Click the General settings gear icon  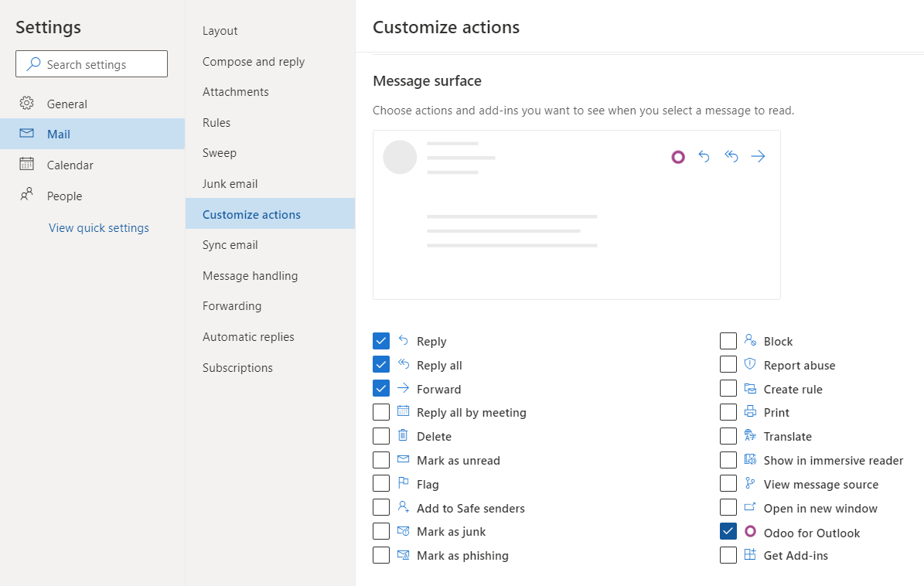(x=25, y=103)
